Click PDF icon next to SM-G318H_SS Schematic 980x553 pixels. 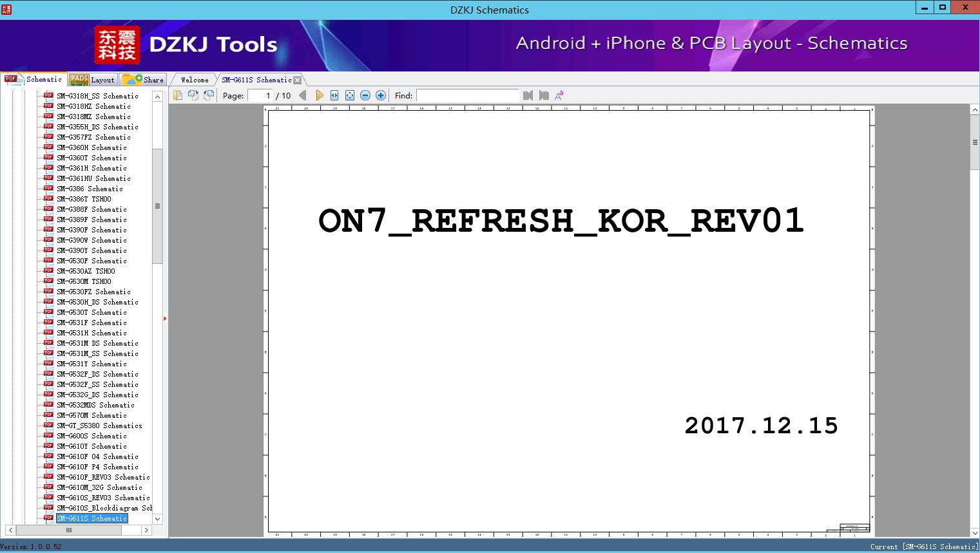click(x=48, y=95)
